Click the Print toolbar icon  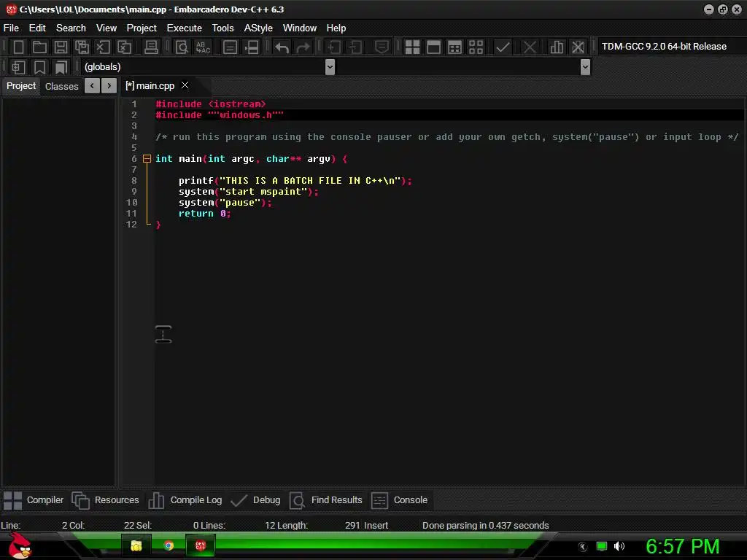pyautogui.click(x=151, y=47)
